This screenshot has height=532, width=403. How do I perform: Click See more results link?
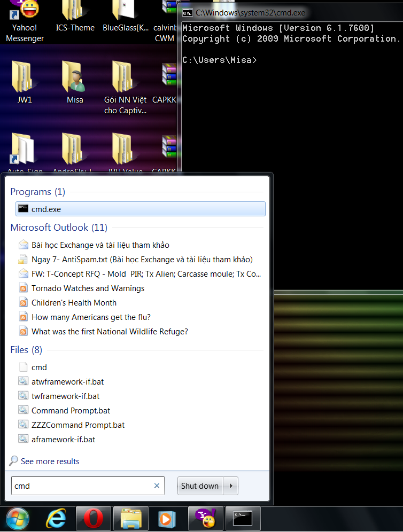50,461
